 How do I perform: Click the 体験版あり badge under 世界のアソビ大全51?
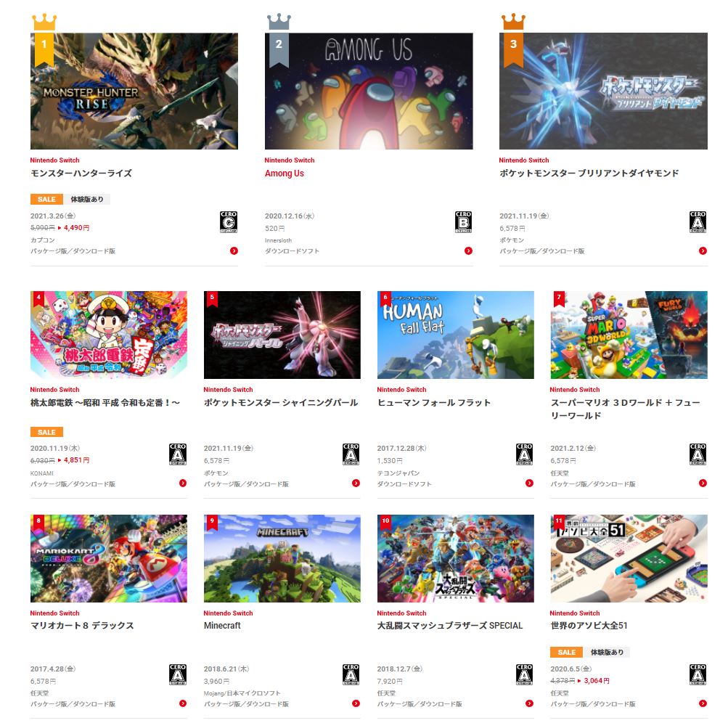(x=607, y=652)
